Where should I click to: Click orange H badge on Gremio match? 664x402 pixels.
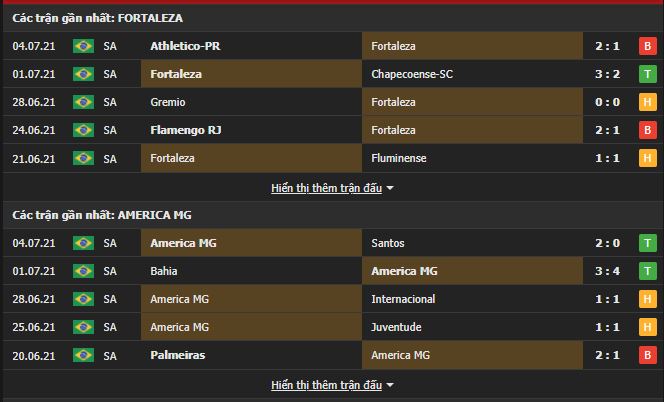(647, 102)
